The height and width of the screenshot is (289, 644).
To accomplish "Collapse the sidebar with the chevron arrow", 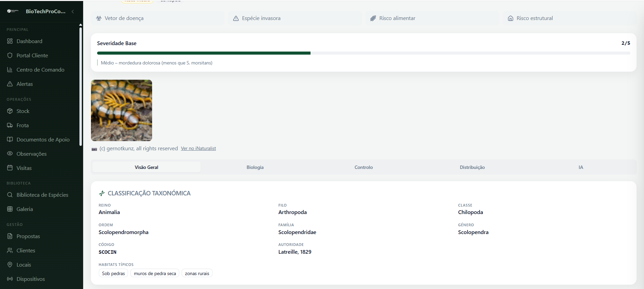I will coord(73,11).
